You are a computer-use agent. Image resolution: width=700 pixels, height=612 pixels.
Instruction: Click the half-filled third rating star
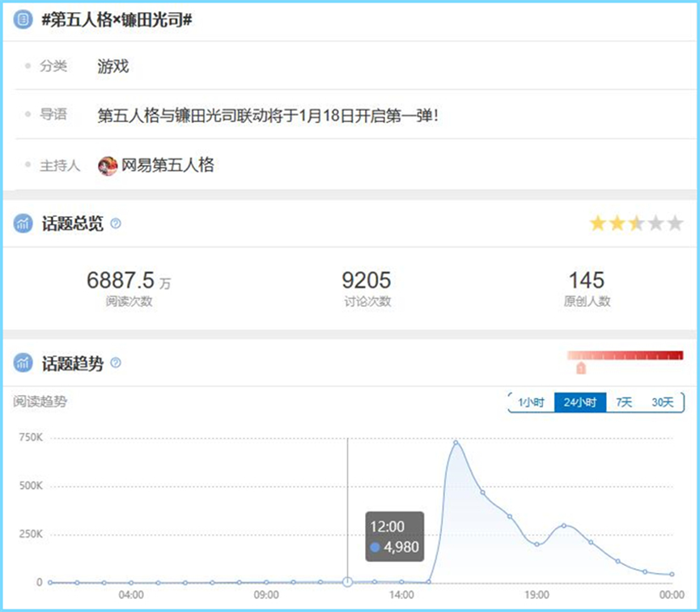637,223
